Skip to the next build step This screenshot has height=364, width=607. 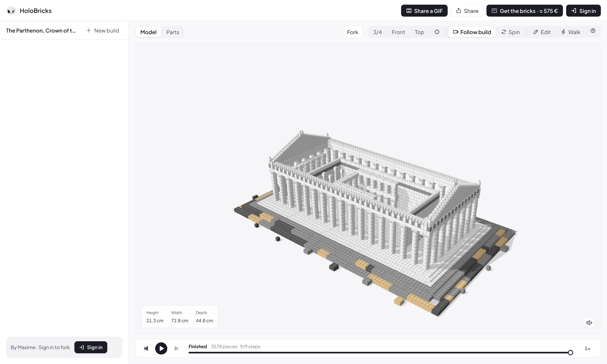[176, 349]
